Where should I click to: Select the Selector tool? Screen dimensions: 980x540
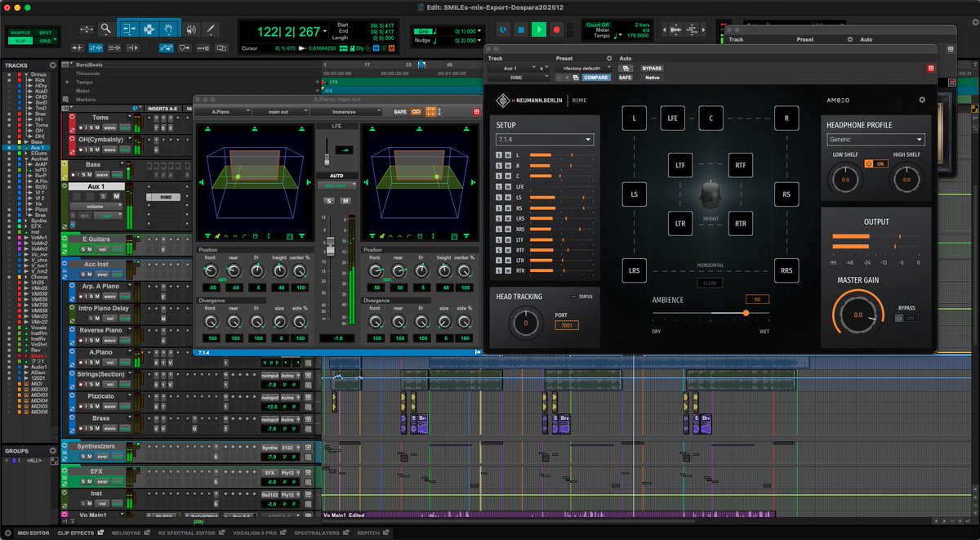pos(149,29)
